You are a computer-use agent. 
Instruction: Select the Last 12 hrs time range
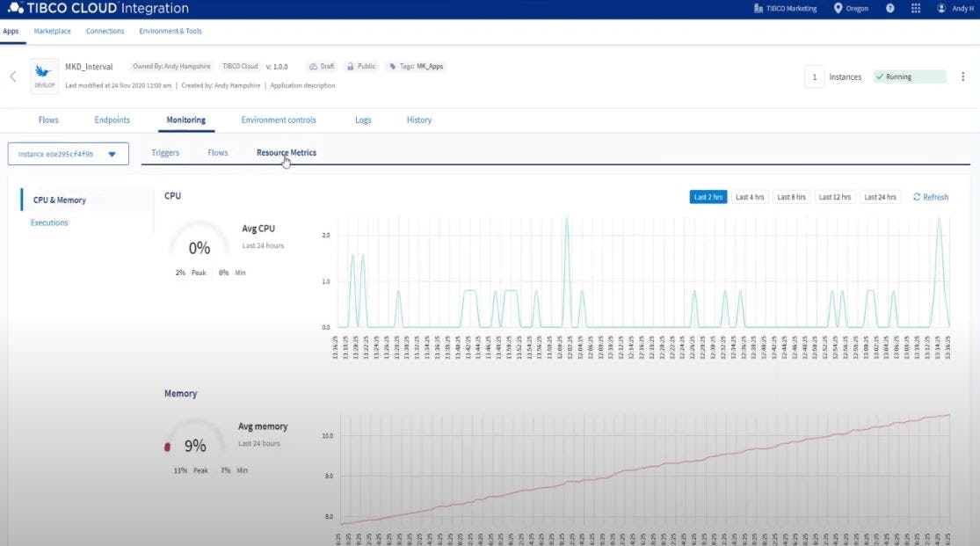click(834, 197)
